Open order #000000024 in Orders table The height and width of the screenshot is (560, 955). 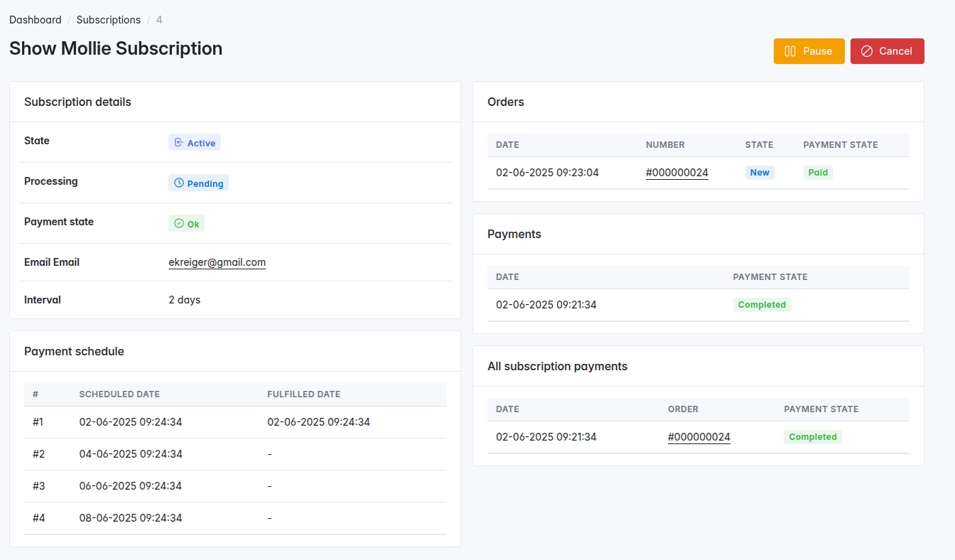click(x=676, y=173)
